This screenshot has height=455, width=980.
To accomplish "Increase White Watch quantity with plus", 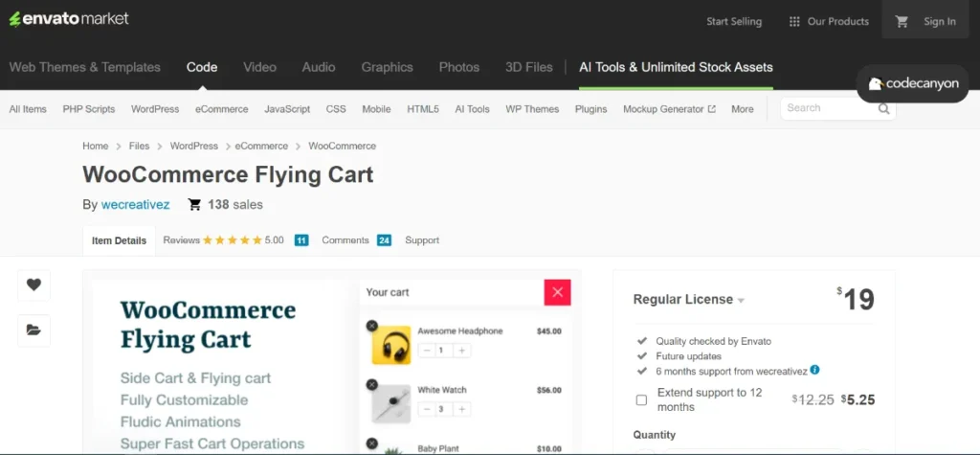I will (x=462, y=409).
